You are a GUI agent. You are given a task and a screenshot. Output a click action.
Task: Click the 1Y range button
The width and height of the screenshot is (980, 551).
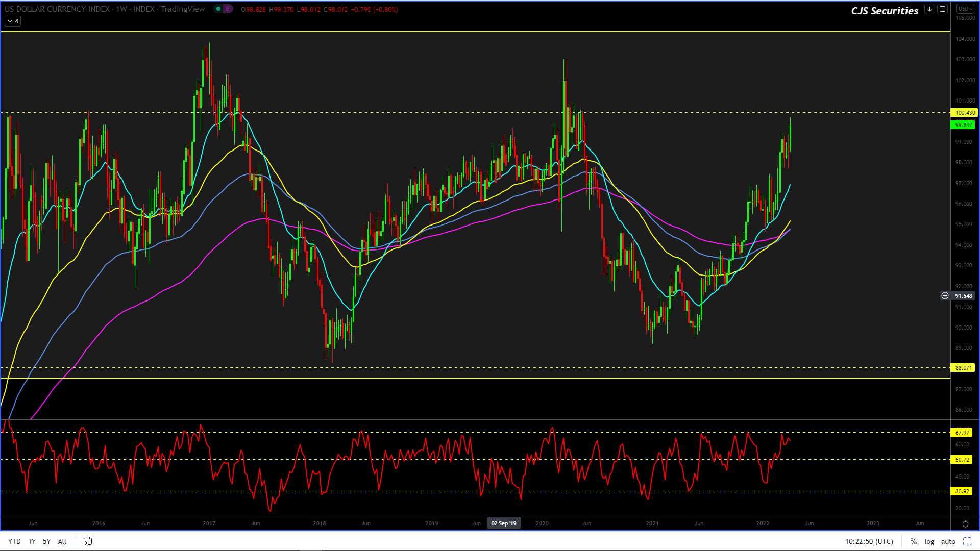pos(32,541)
